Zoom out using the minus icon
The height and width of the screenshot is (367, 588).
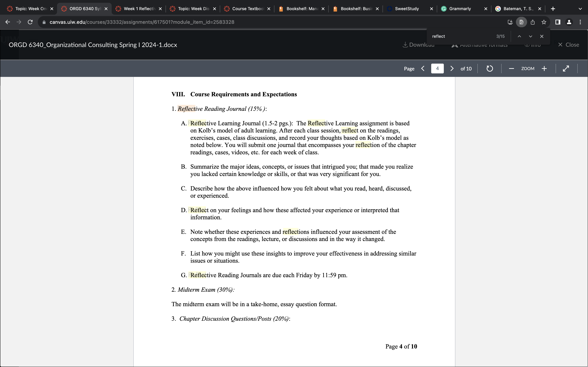pos(511,69)
